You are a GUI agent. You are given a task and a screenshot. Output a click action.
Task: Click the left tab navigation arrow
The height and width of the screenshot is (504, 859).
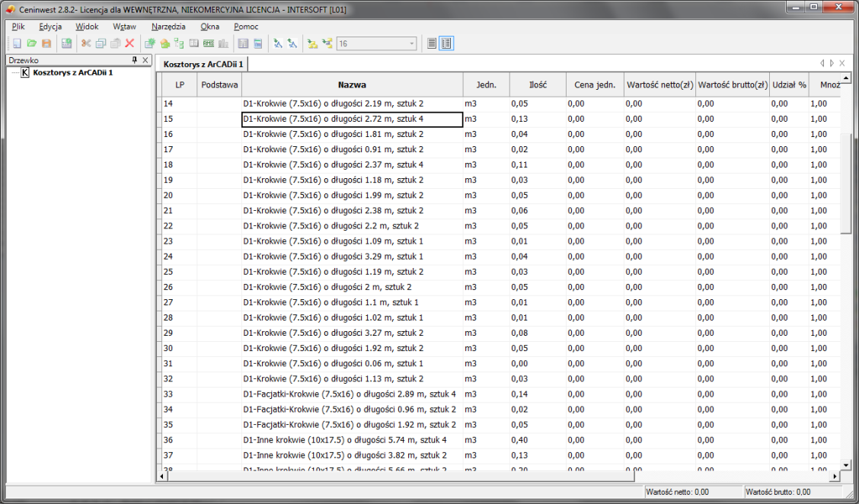[x=822, y=63]
